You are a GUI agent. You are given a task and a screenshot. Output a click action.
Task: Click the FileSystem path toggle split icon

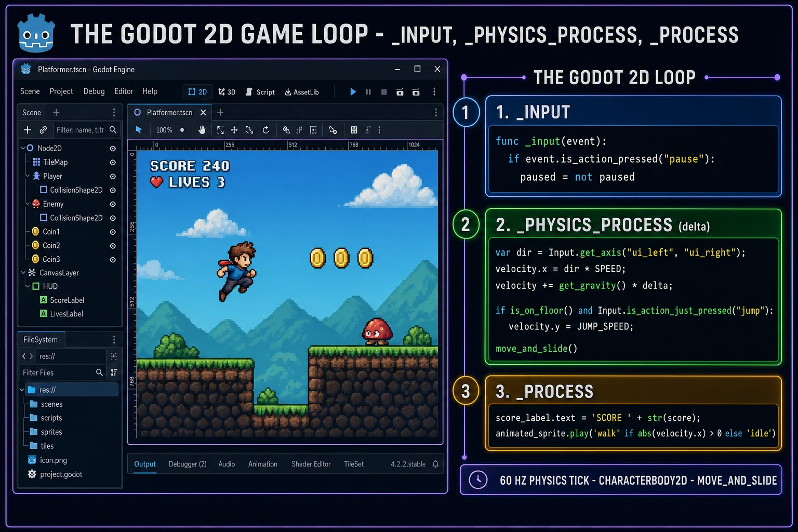click(114, 356)
